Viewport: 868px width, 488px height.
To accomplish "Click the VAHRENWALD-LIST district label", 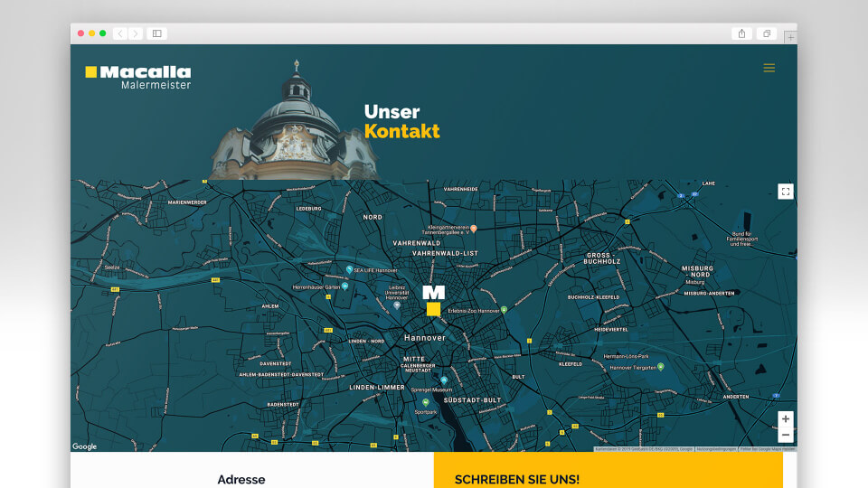I will click(x=445, y=253).
